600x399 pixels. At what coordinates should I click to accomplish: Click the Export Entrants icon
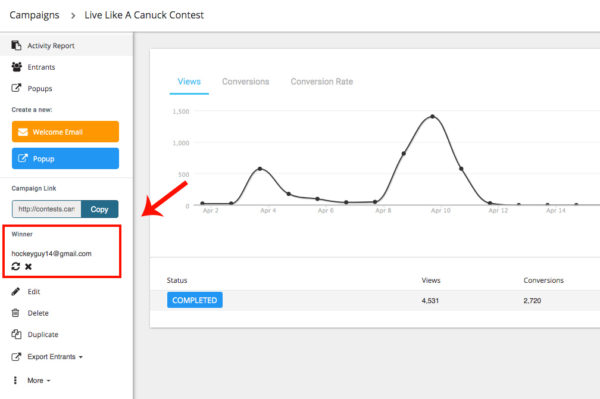[x=16, y=357]
